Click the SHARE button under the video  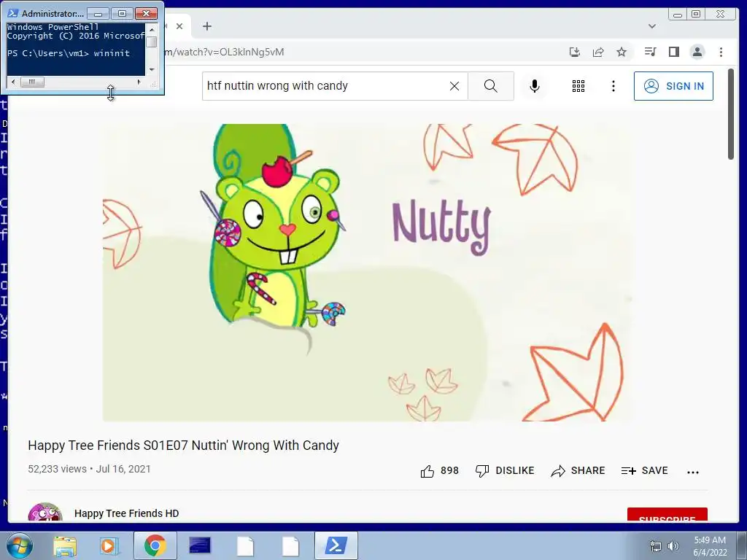pyautogui.click(x=578, y=470)
